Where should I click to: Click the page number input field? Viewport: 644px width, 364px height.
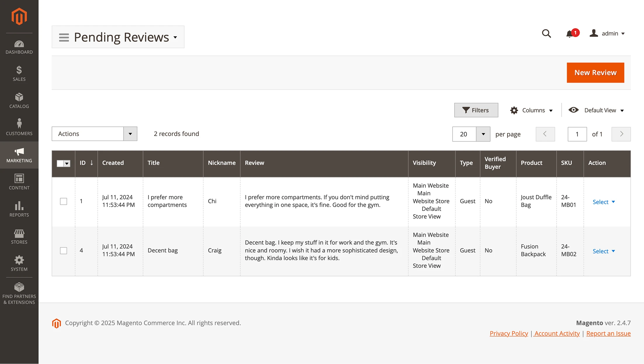pyautogui.click(x=577, y=134)
